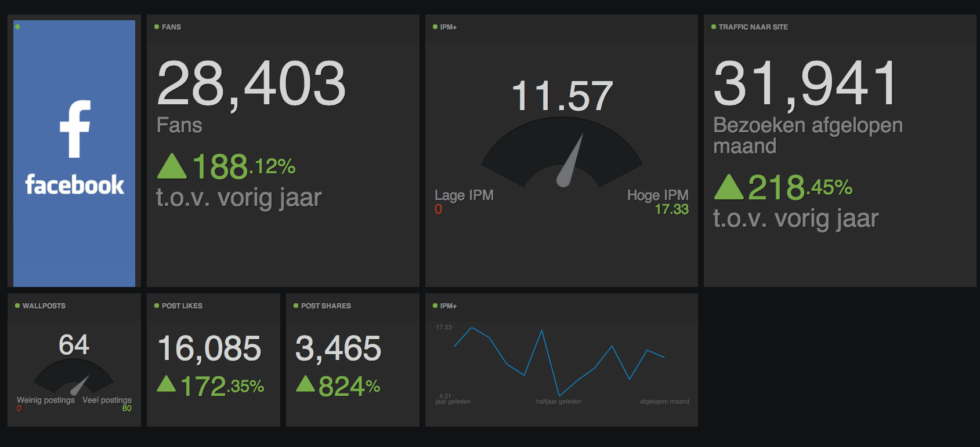Select the FANS widget title
The image size is (980, 447).
[x=171, y=27]
